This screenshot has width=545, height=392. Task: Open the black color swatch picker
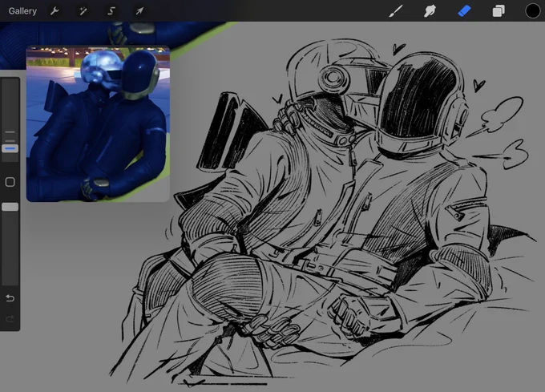(x=532, y=11)
